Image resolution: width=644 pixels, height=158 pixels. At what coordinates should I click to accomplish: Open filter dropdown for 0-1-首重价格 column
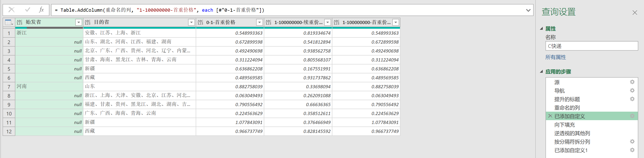(260, 22)
